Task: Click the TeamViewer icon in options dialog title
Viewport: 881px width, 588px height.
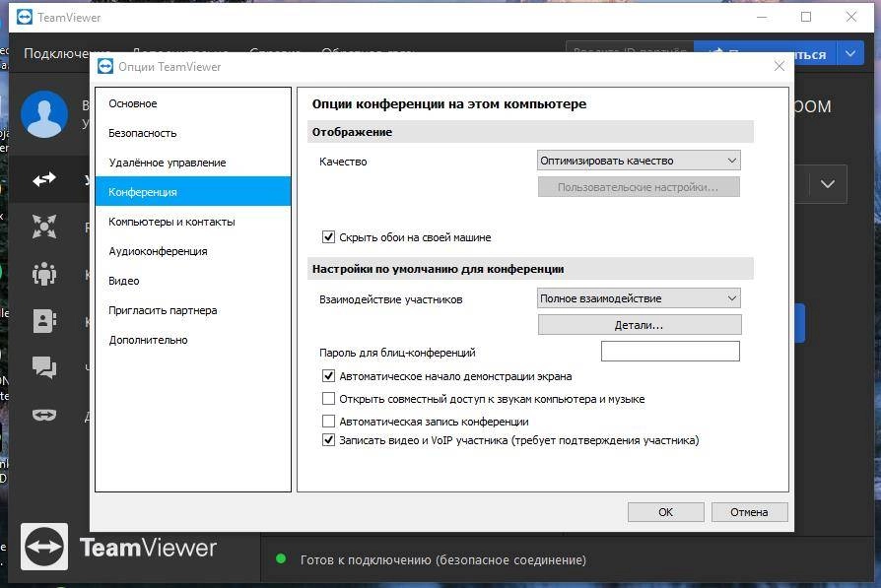Action: [105, 66]
